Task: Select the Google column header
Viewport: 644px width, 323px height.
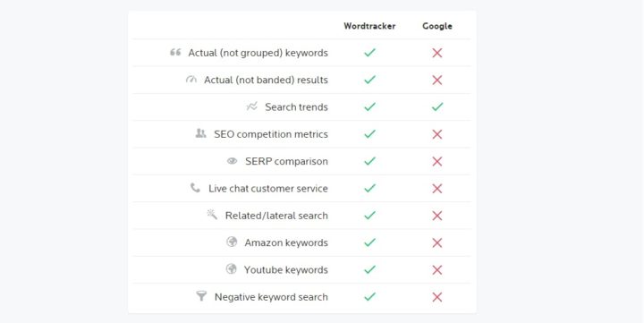Action: coord(437,26)
